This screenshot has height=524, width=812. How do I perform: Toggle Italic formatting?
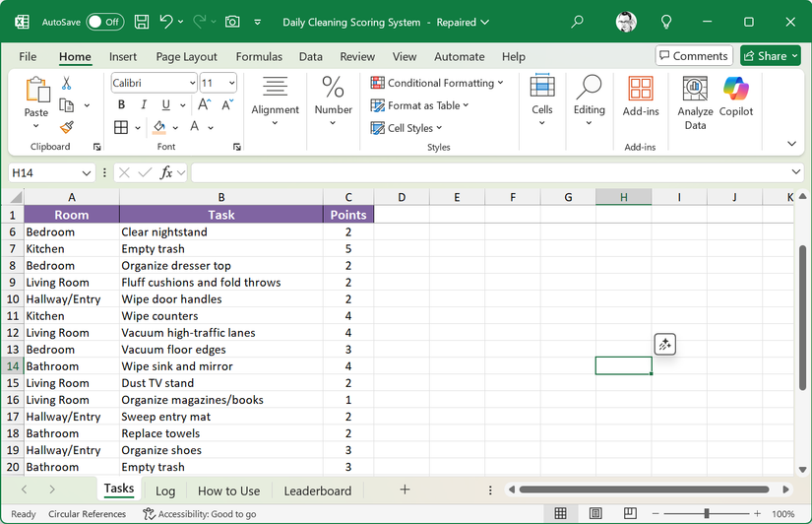tap(144, 105)
